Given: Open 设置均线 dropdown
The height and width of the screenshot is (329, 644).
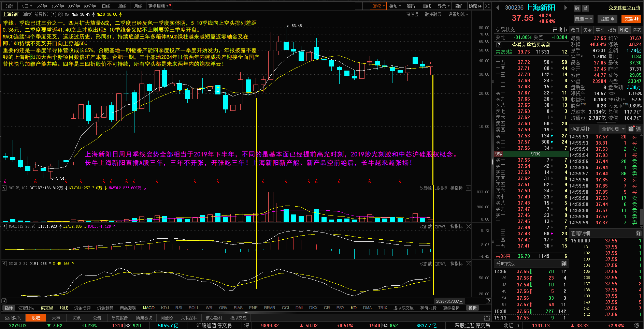Looking at the screenshot, I should (458, 14).
